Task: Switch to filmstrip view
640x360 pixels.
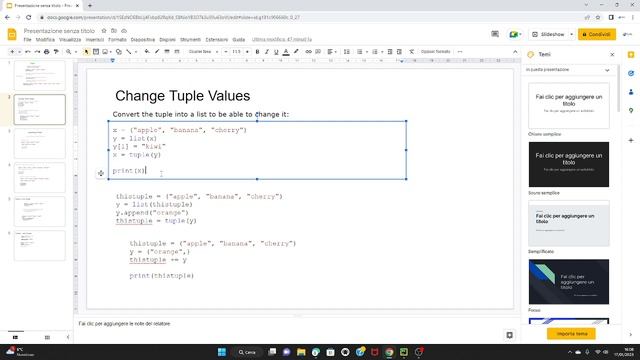Action: click(16, 337)
